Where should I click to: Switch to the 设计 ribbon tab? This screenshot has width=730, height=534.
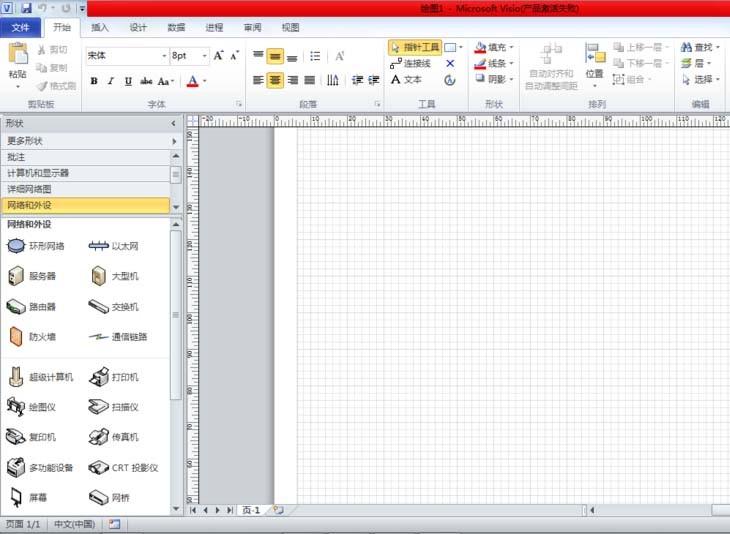click(x=138, y=27)
